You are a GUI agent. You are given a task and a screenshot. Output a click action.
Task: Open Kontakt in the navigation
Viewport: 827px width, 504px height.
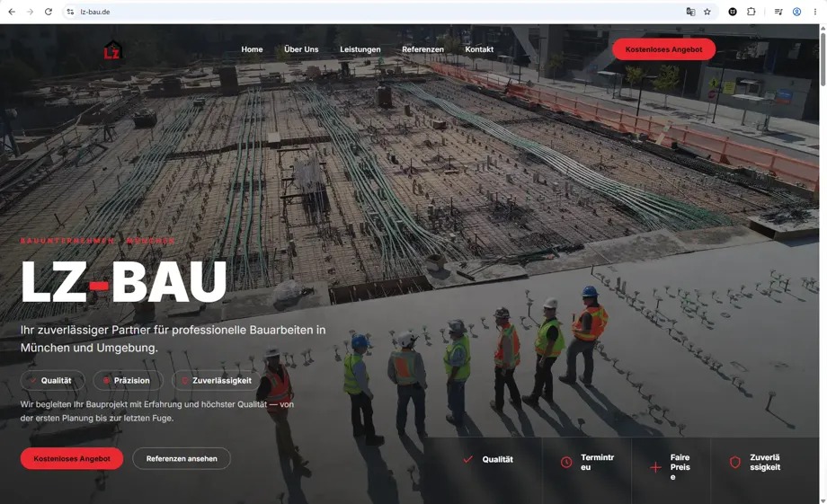click(479, 49)
